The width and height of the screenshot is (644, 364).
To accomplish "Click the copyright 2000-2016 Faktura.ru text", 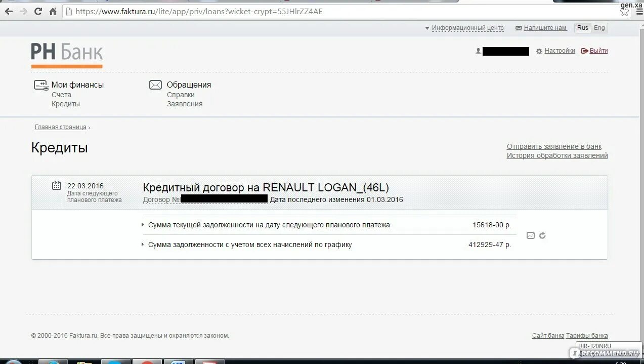I will (130, 336).
